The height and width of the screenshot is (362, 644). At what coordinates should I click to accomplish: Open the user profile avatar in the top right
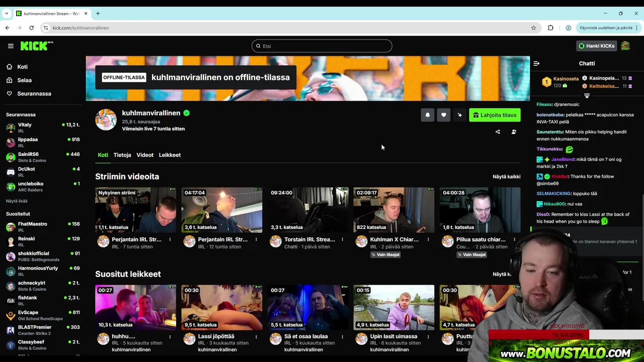coord(625,46)
